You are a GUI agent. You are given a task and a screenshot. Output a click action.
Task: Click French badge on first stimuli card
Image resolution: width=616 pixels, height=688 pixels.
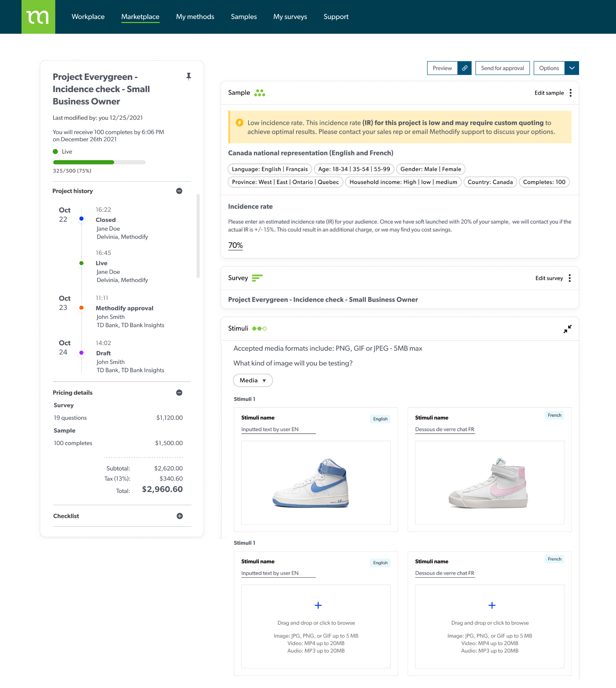(x=554, y=415)
